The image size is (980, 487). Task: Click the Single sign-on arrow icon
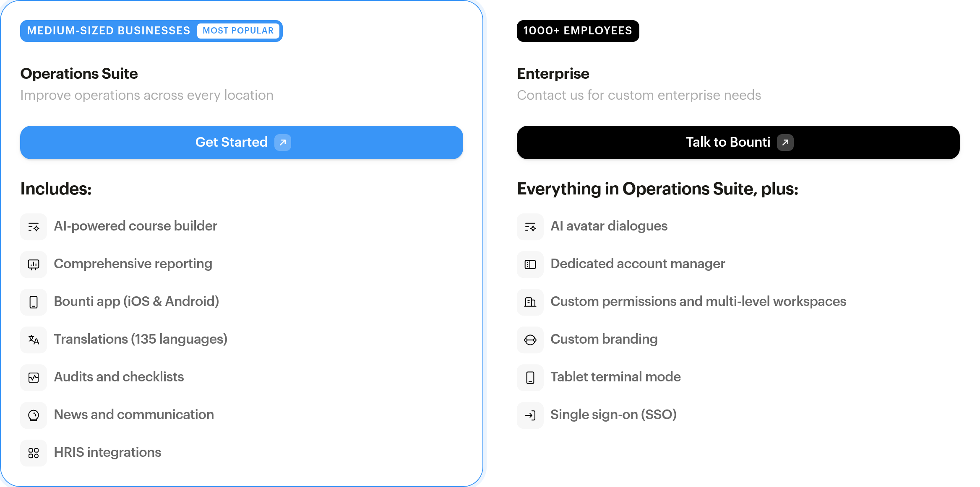530,415
